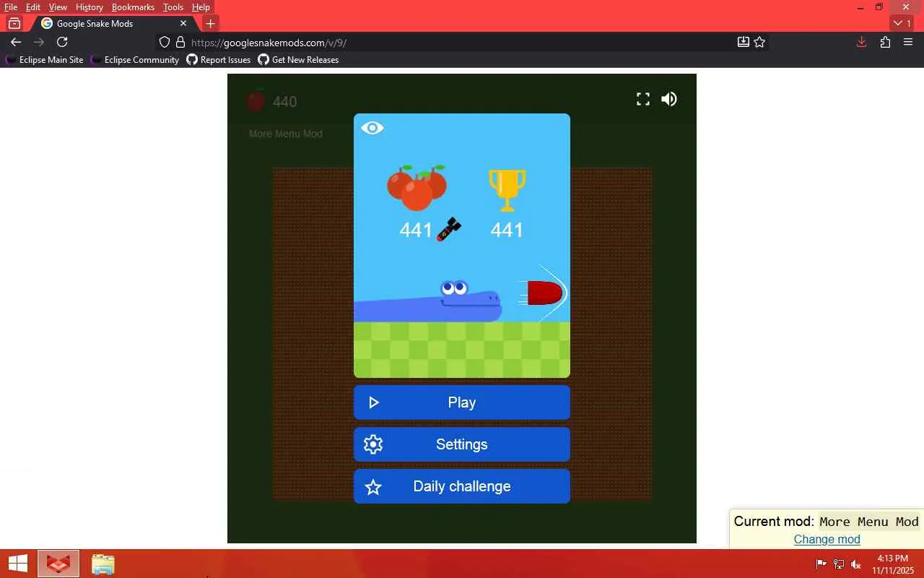Click the site security padlock icon
924x578 pixels.
click(180, 42)
